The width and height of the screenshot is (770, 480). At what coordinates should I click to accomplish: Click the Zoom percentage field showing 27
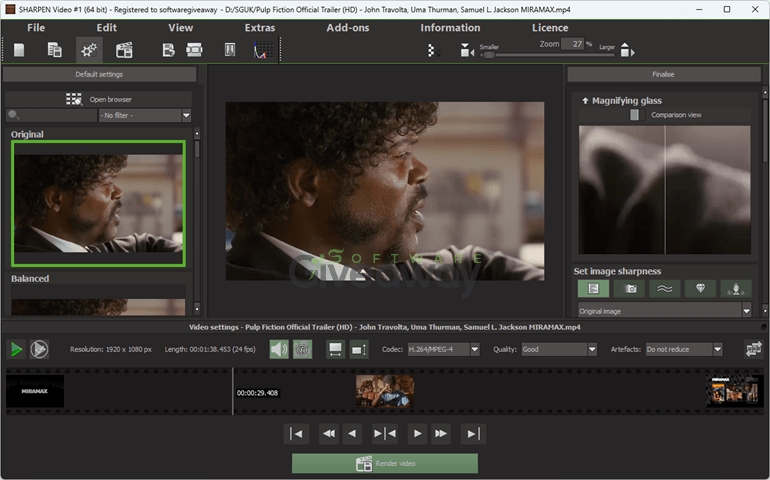573,44
